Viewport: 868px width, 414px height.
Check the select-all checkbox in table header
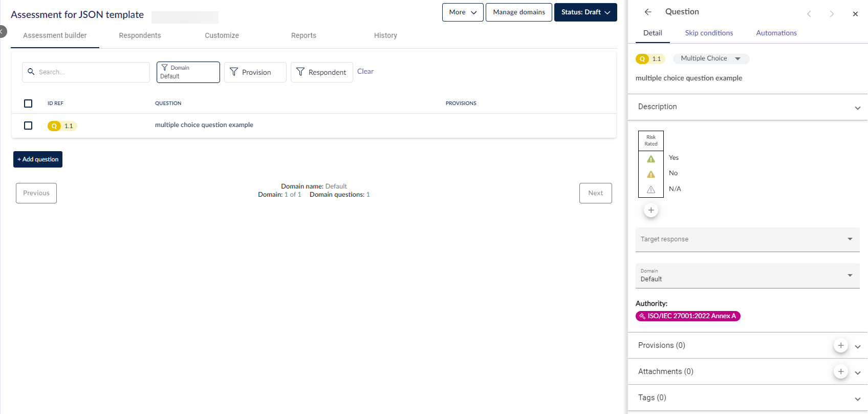[28, 103]
